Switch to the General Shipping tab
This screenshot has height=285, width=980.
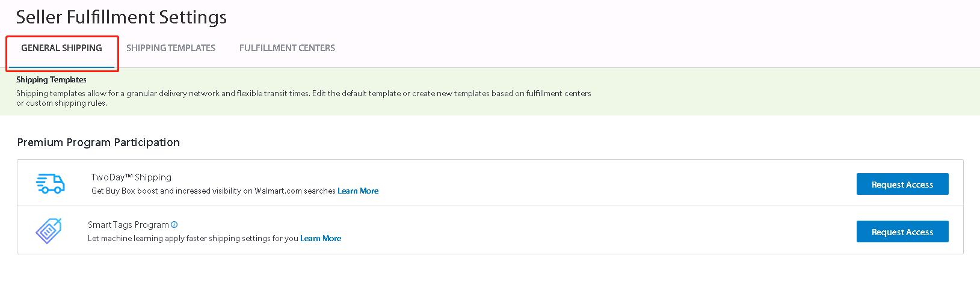point(61,48)
